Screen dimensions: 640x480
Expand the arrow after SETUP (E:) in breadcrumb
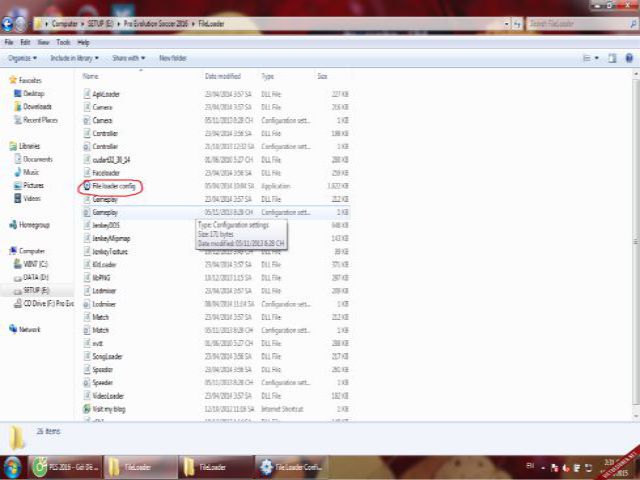pos(119,24)
